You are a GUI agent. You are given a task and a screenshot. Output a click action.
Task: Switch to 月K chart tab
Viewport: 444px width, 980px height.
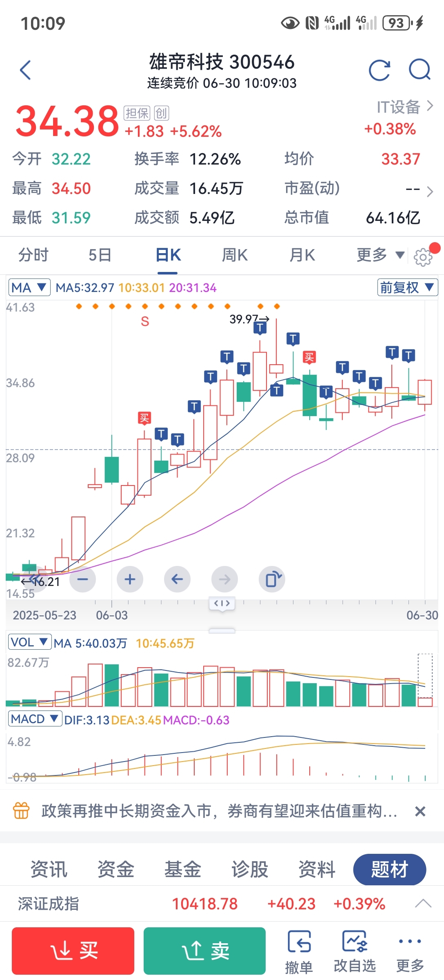pos(302,255)
